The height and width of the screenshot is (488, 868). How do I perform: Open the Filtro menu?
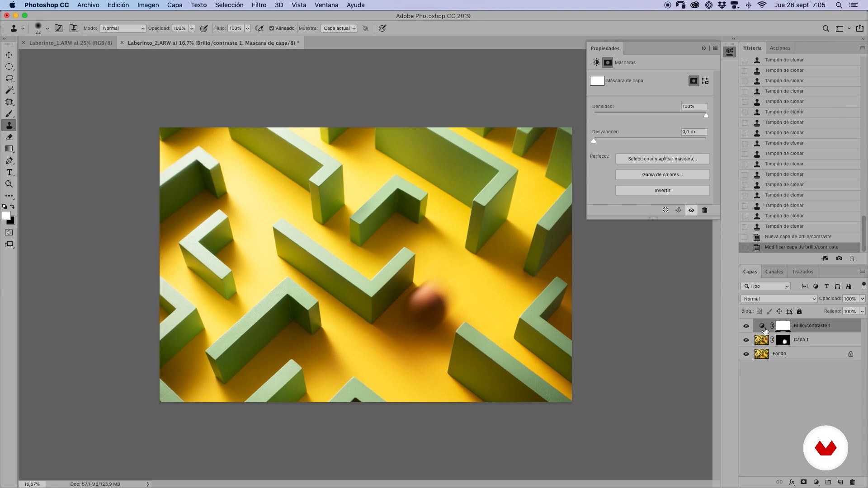tap(259, 5)
